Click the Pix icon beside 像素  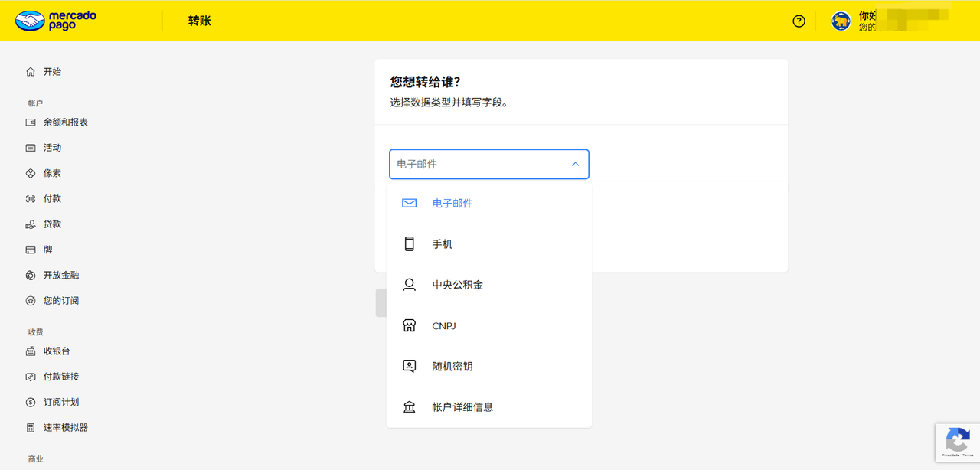31,174
